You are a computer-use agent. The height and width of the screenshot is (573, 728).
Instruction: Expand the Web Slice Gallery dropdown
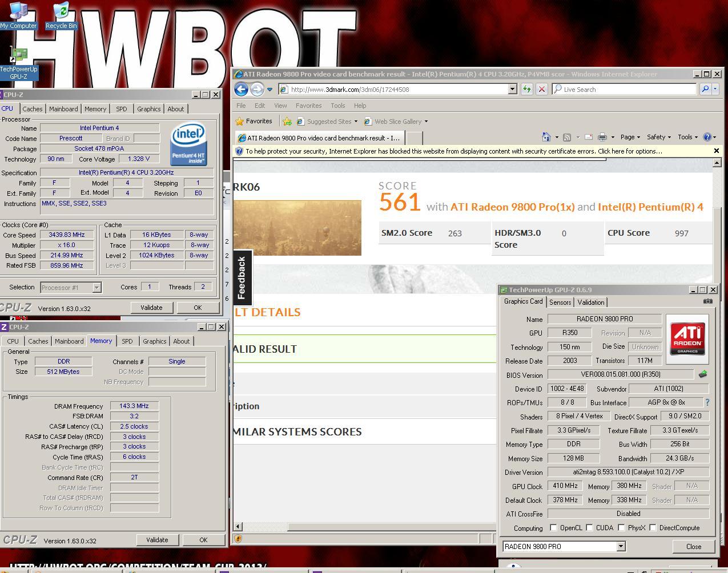(x=426, y=122)
